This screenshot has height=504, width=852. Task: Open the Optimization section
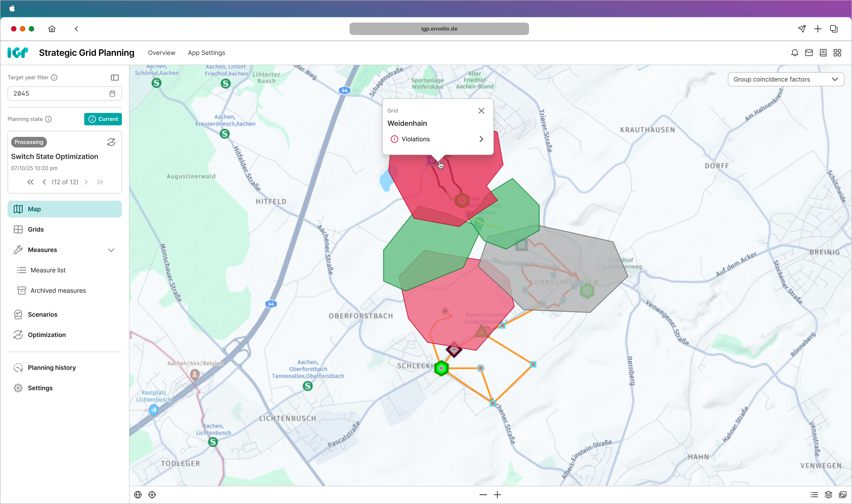coord(47,335)
